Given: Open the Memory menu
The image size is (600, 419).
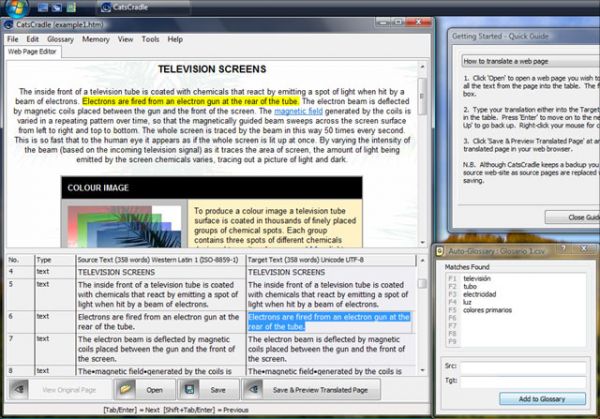Looking at the screenshot, I should point(96,39).
